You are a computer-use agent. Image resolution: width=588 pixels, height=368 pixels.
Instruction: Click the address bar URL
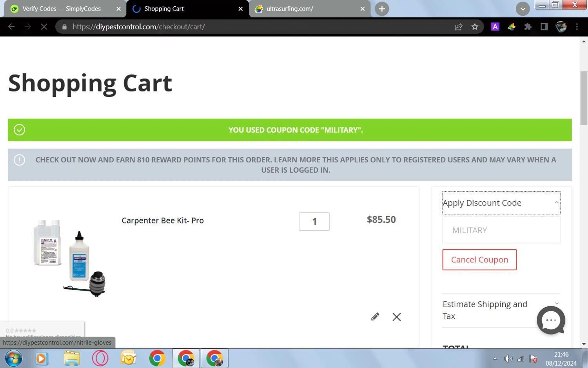(x=139, y=27)
